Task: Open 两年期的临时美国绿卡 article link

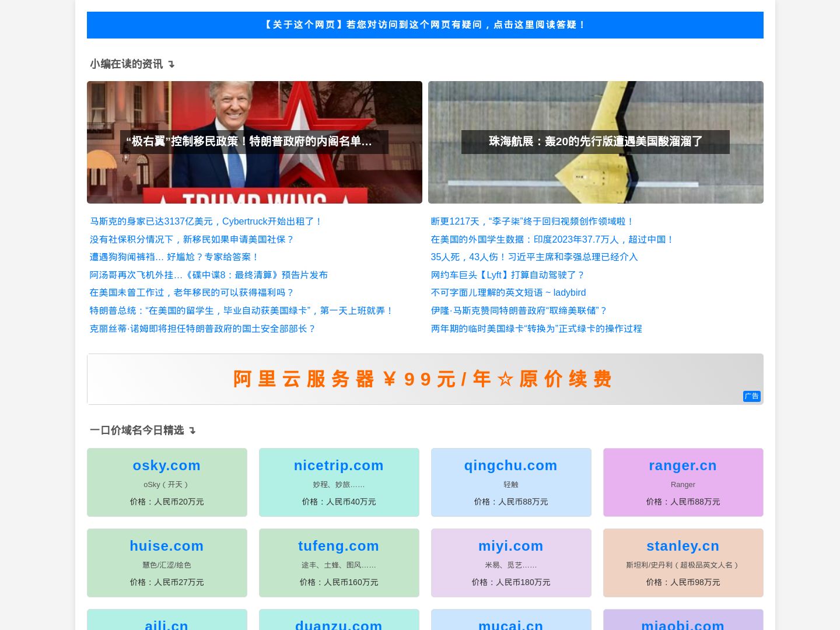Action: [536, 329]
